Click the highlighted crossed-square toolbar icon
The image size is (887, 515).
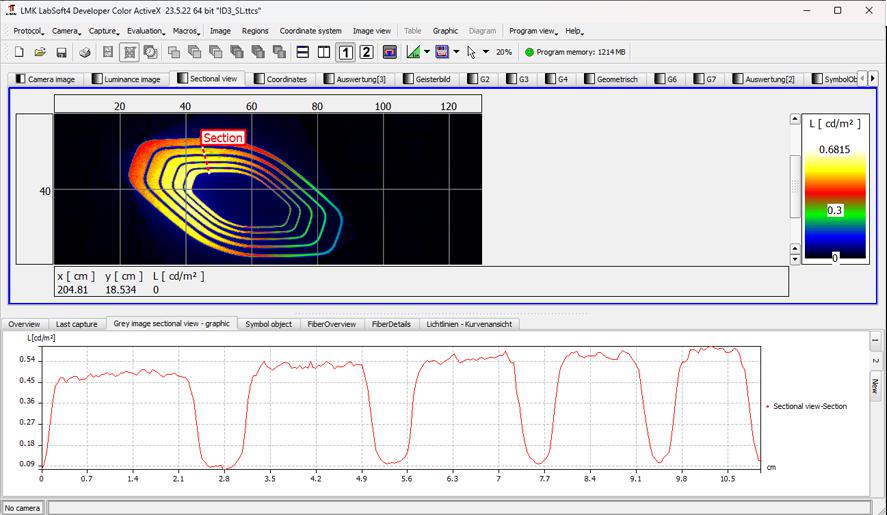[130, 52]
